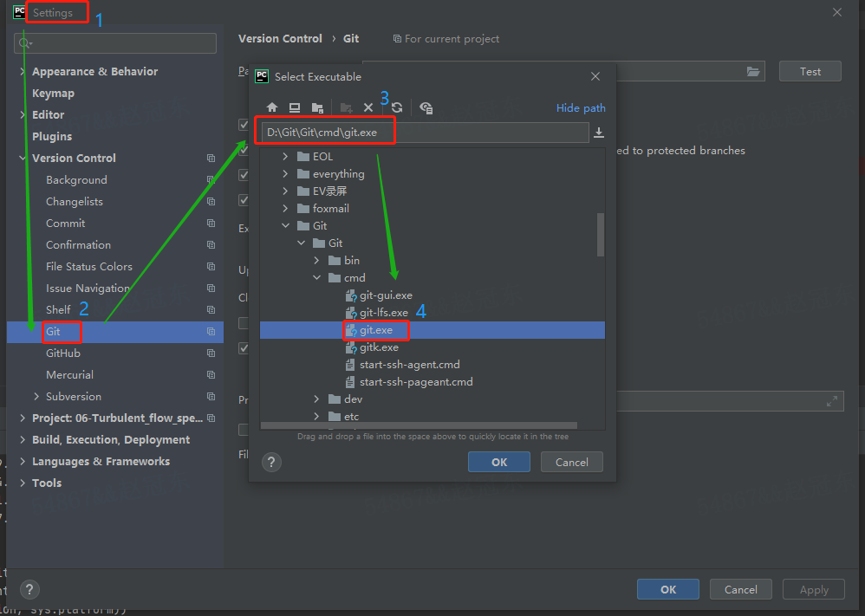This screenshot has height=616, width=865.
Task: Click the per-project icon on Version Control row
Action: point(211,159)
